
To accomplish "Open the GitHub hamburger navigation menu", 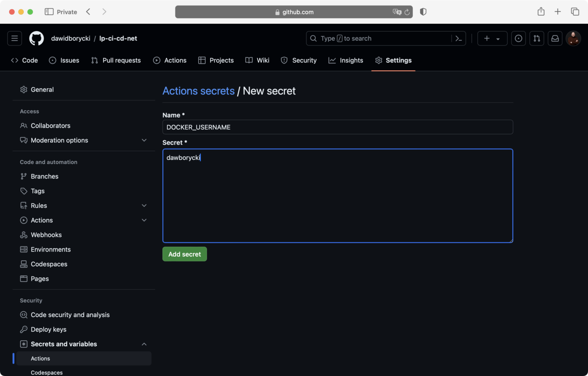I will pos(15,39).
